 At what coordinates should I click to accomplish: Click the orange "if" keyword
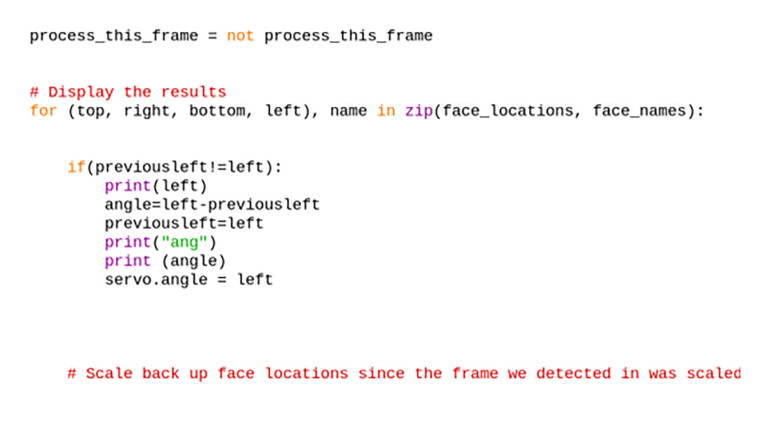point(76,167)
